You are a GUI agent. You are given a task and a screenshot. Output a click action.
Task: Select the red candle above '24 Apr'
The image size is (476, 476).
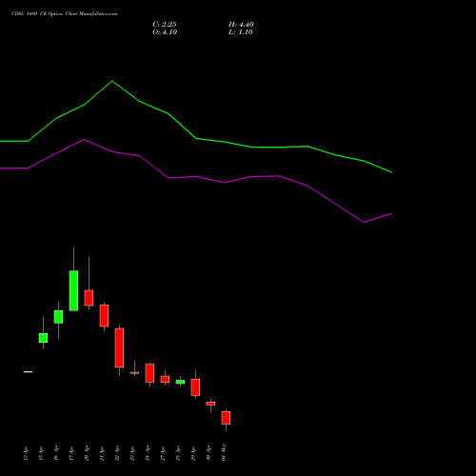149,373
